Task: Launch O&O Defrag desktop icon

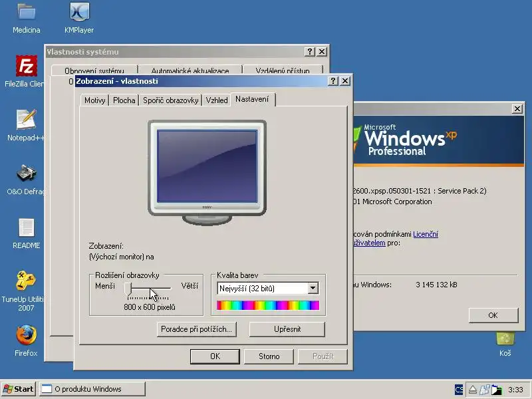Action: [27, 173]
